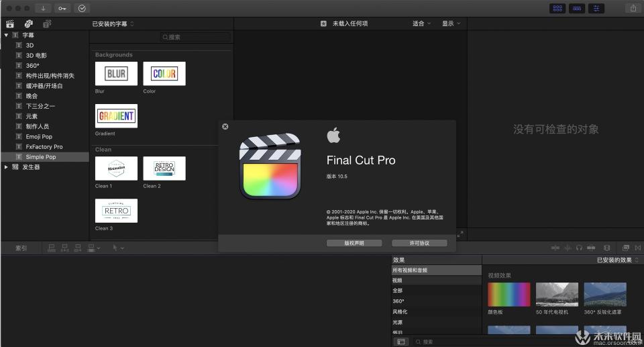Toggle timeline snapping icon

tap(591, 248)
